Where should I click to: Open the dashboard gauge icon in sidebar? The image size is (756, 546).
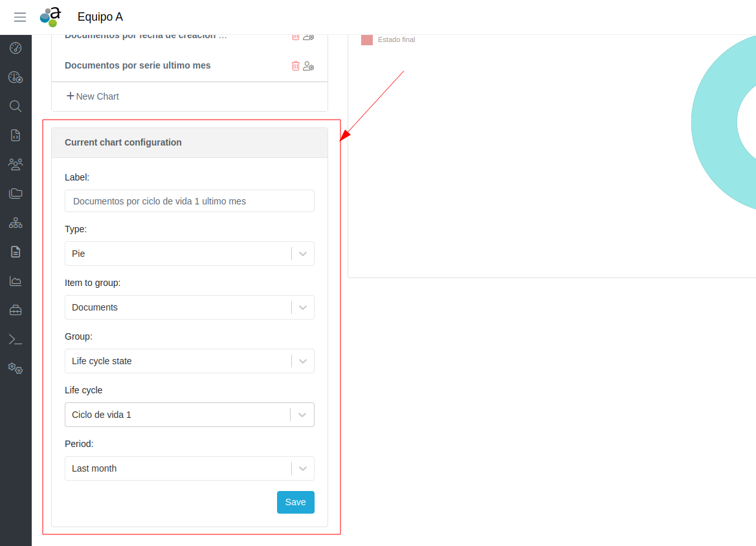(x=16, y=48)
